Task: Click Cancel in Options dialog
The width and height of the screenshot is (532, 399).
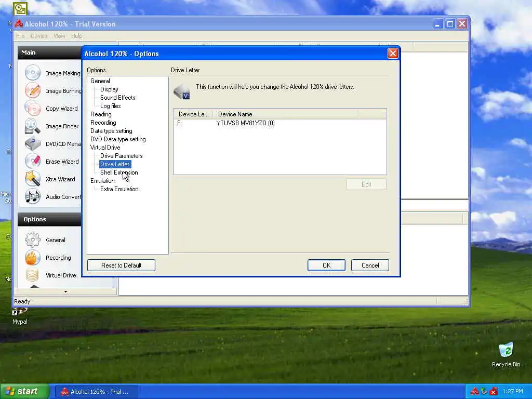Action: click(370, 265)
